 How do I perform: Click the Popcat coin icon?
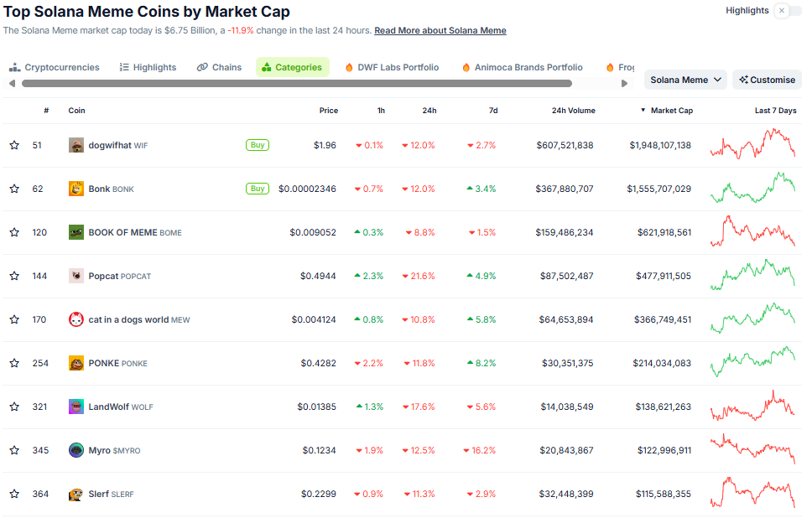coord(75,276)
